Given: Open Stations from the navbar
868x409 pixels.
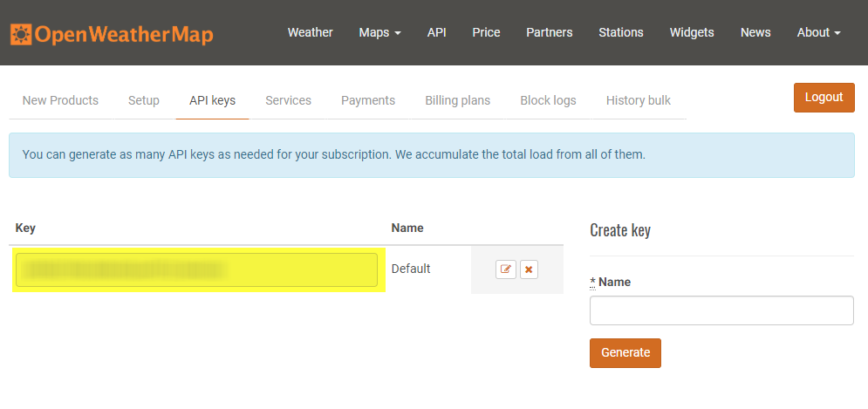Looking at the screenshot, I should point(620,32).
